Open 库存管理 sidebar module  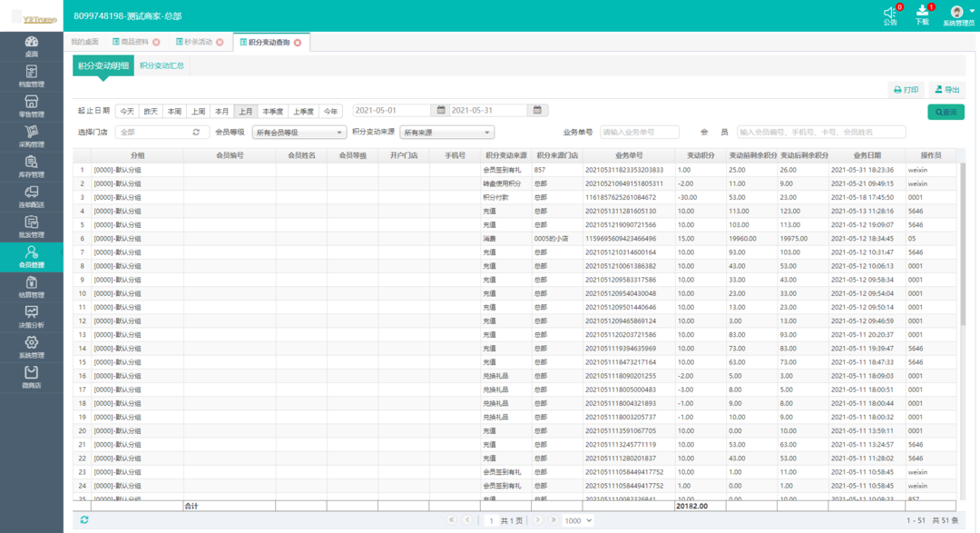31,166
